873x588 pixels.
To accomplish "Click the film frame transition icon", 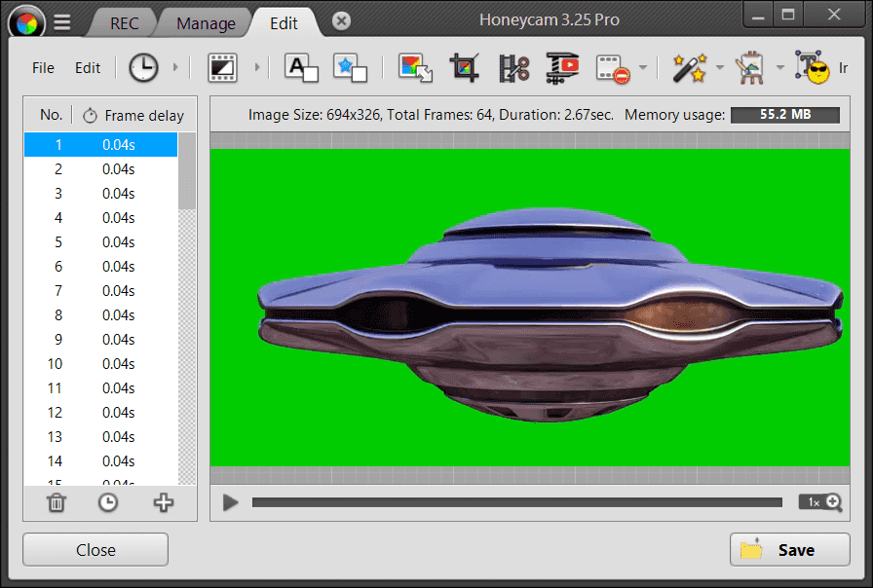I will click(222, 67).
